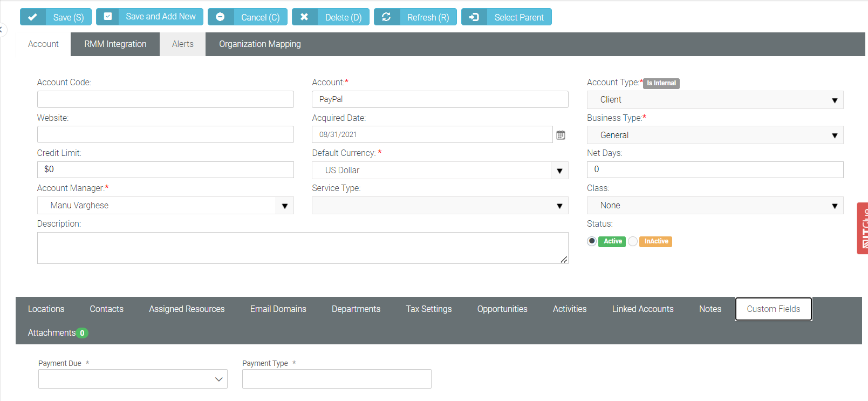
Task: Select the Active status radio button
Action: (592, 241)
